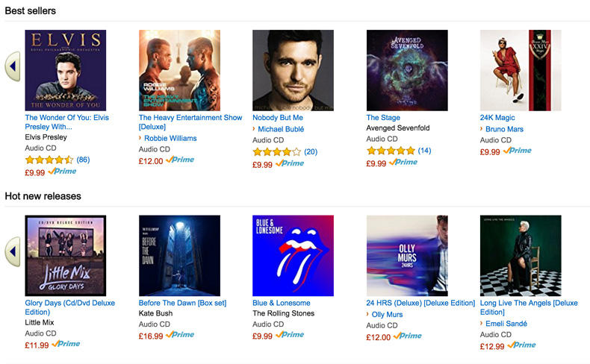The height and width of the screenshot is (364, 590).
Task: Open Before The Dawn Box set title
Action: point(182,303)
